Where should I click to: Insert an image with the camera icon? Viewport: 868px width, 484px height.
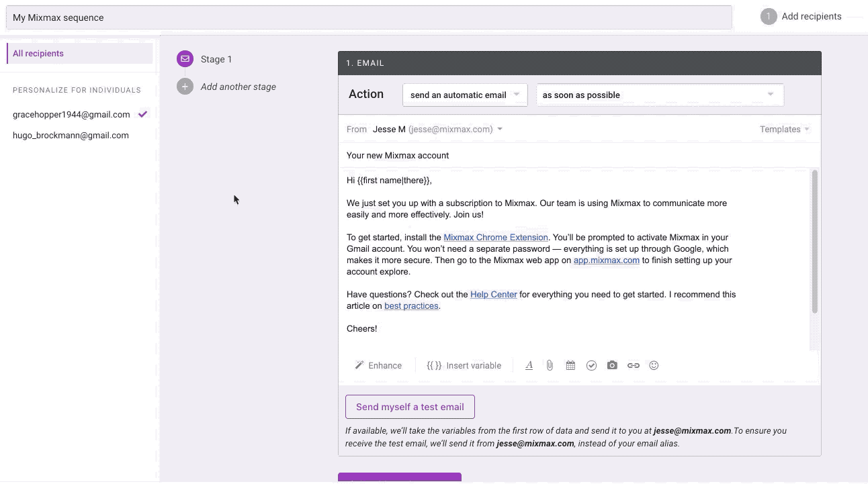click(x=612, y=365)
